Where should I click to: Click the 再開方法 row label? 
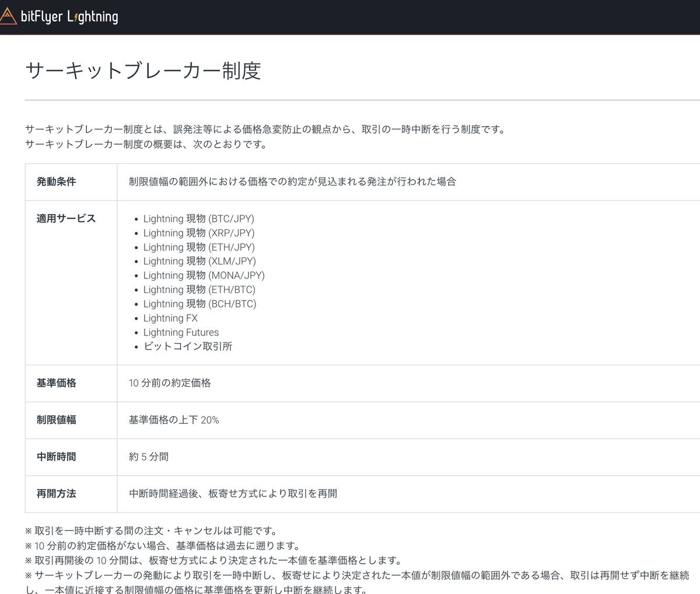[x=57, y=493]
